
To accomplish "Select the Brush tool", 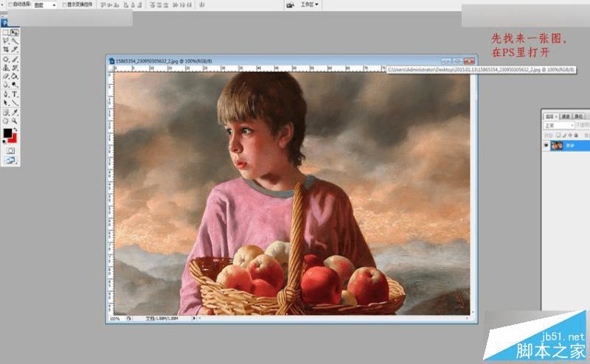I will (14, 60).
